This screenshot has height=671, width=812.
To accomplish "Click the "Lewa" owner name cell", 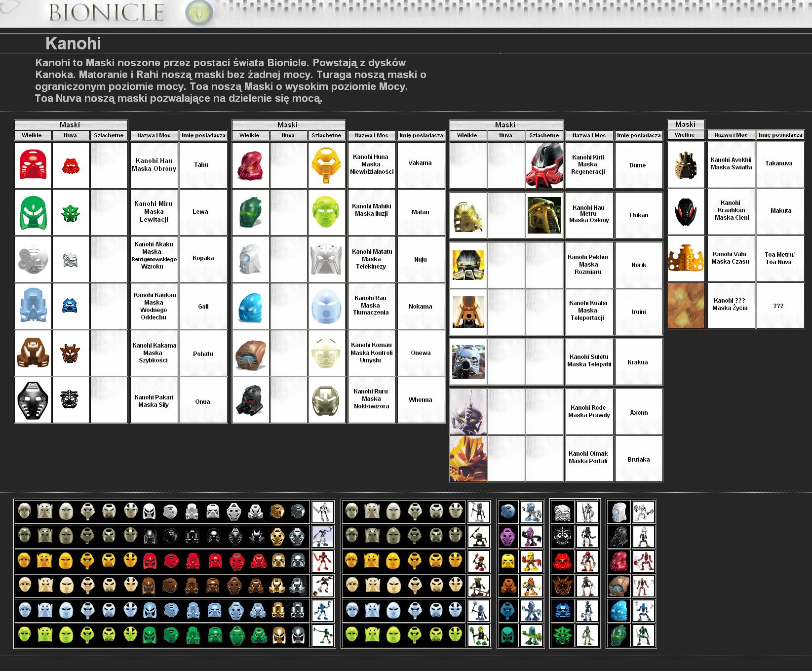I will click(203, 212).
